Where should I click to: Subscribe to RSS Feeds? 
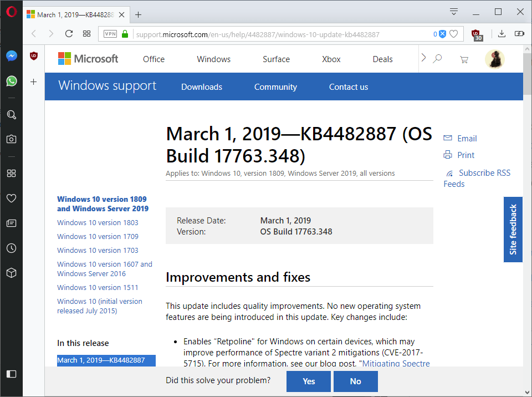[x=477, y=179]
